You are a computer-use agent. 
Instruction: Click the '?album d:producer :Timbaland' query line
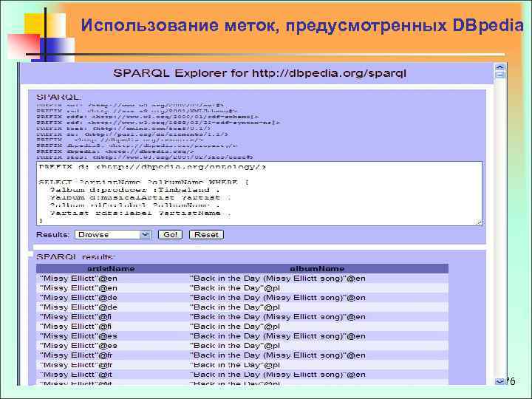[135, 190]
